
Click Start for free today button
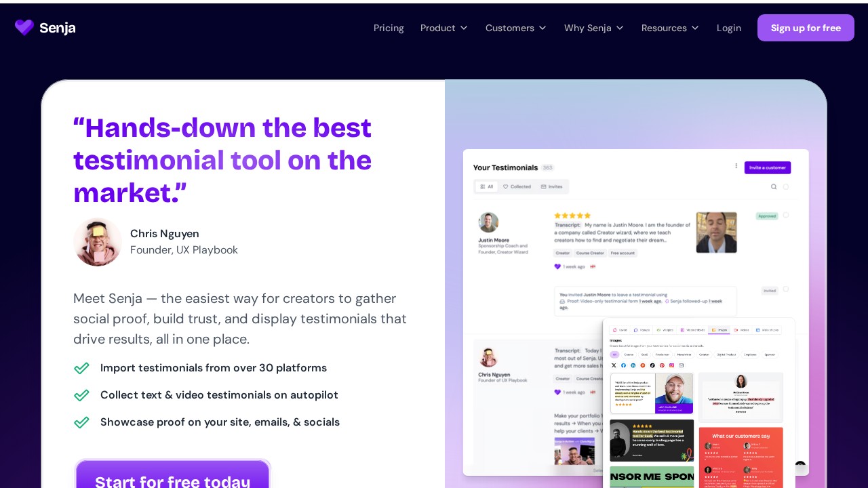pos(172,474)
